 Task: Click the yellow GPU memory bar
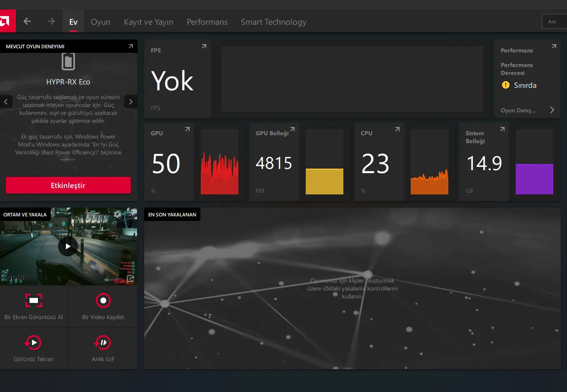[x=325, y=181]
